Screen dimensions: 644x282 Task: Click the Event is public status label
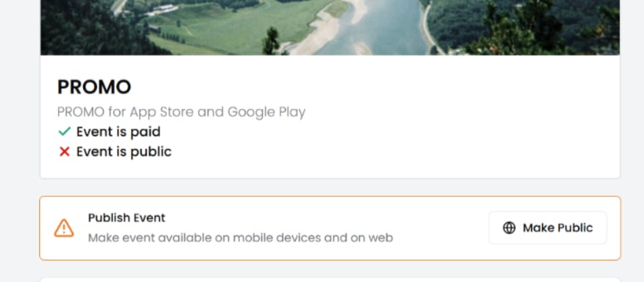pyautogui.click(x=124, y=152)
